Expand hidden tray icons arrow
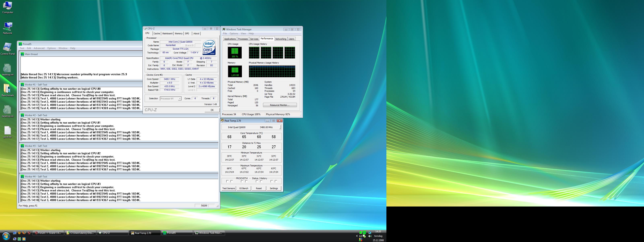Image resolution: width=644 pixels, height=242 pixels. pyautogui.click(x=357, y=236)
